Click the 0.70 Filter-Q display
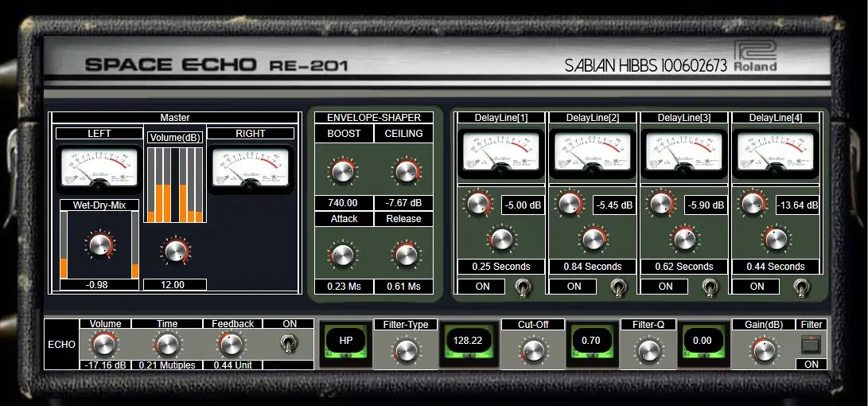 pos(590,341)
